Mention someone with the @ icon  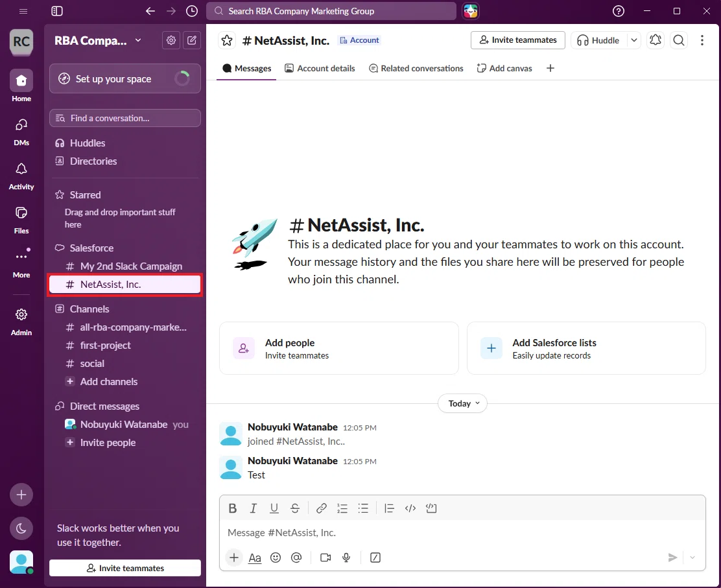pyautogui.click(x=296, y=558)
